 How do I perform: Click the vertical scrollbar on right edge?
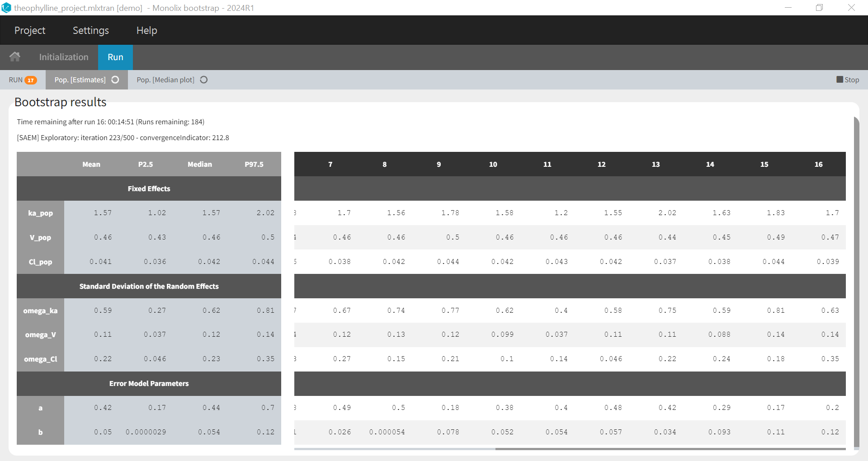click(856, 280)
